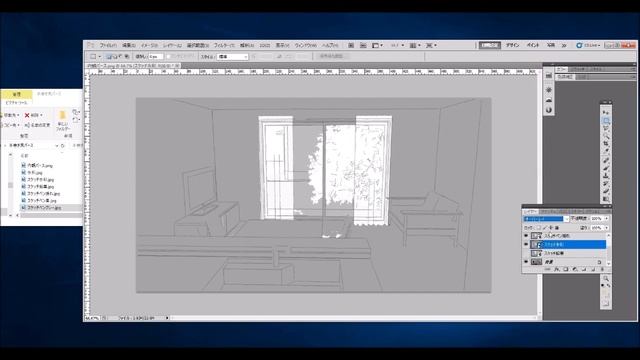Click the zoom percentage field in status bar

[x=93, y=318]
